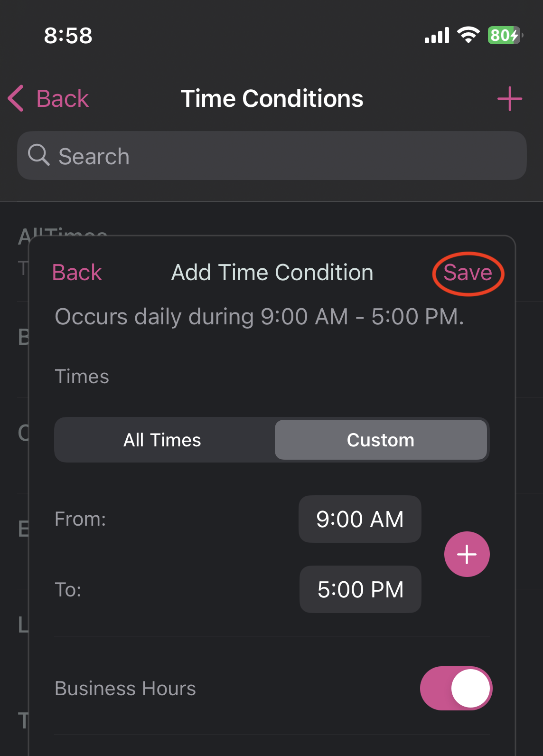This screenshot has width=543, height=756.
Task: Tap Back inside the Add Time Condition sheet
Action: (77, 273)
